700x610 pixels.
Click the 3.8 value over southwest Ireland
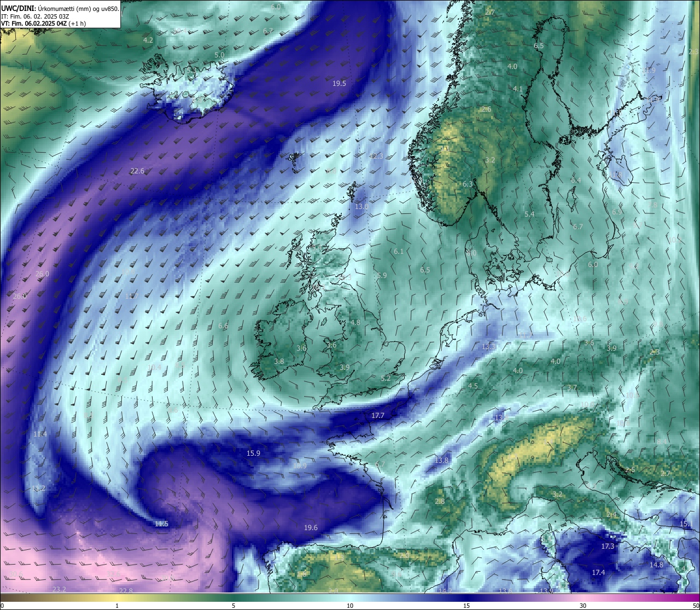click(279, 361)
